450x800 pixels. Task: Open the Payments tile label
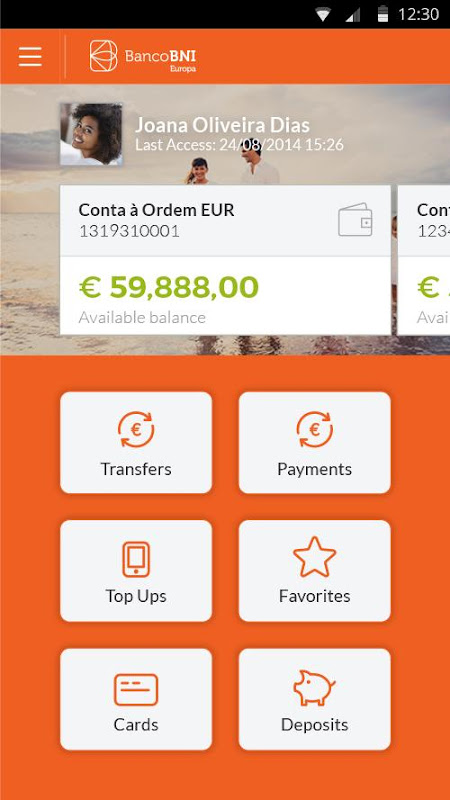[x=314, y=469]
